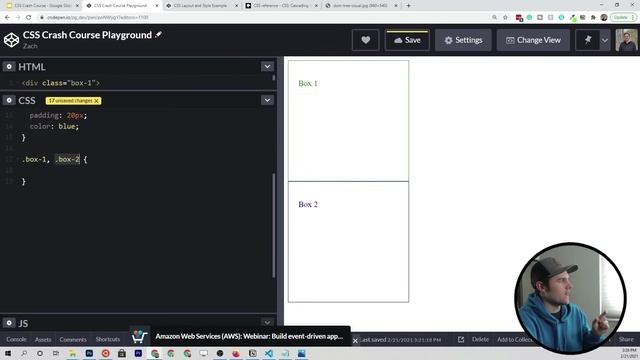Open Windows taskbar search
Screen dimensions: 640x360
[x=24, y=353]
